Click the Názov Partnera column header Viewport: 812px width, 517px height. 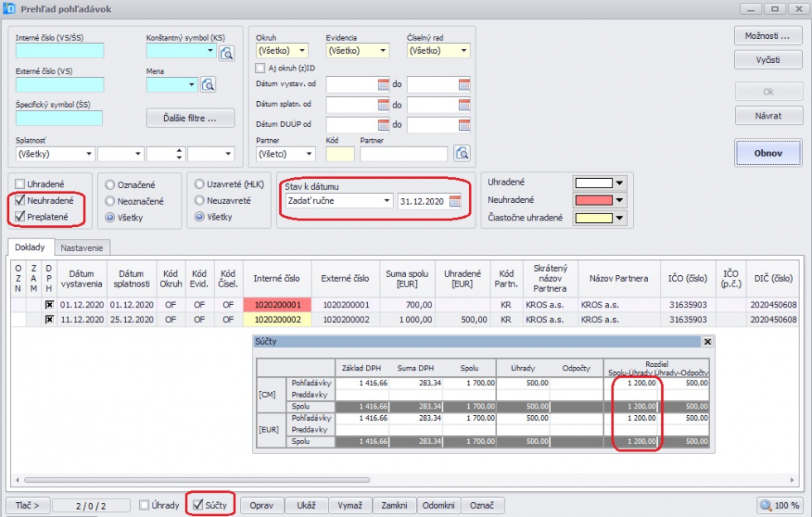tap(619, 278)
